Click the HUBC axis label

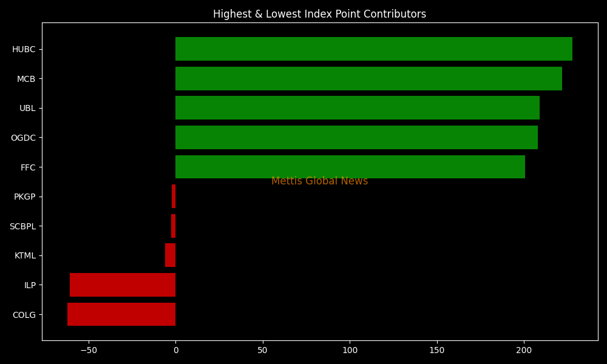tap(24, 50)
